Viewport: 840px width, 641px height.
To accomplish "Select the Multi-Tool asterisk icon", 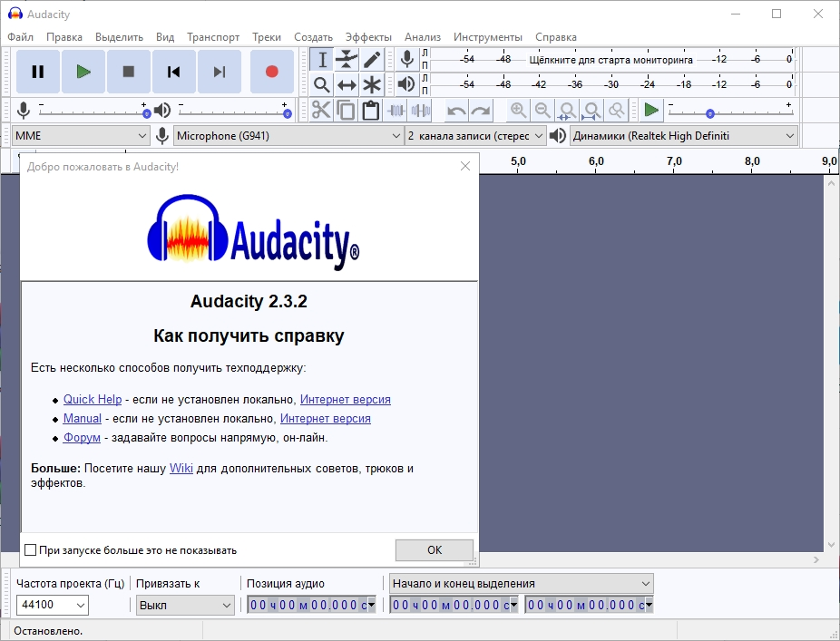I will [372, 84].
